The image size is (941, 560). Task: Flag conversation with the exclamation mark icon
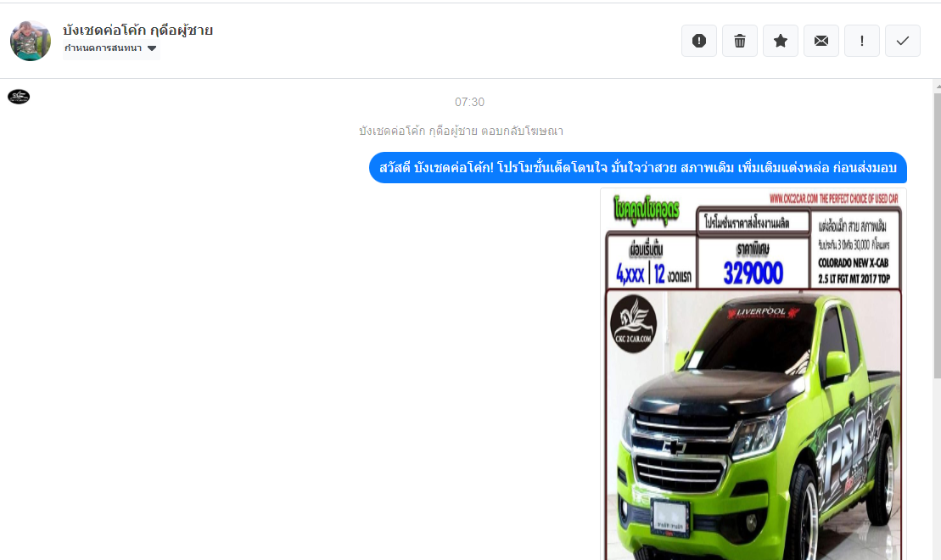click(x=862, y=41)
